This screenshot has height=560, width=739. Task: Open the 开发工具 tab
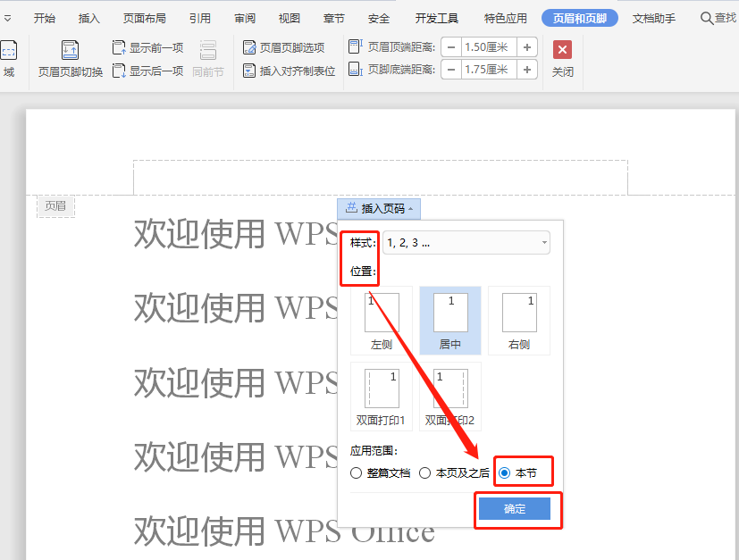click(x=436, y=19)
